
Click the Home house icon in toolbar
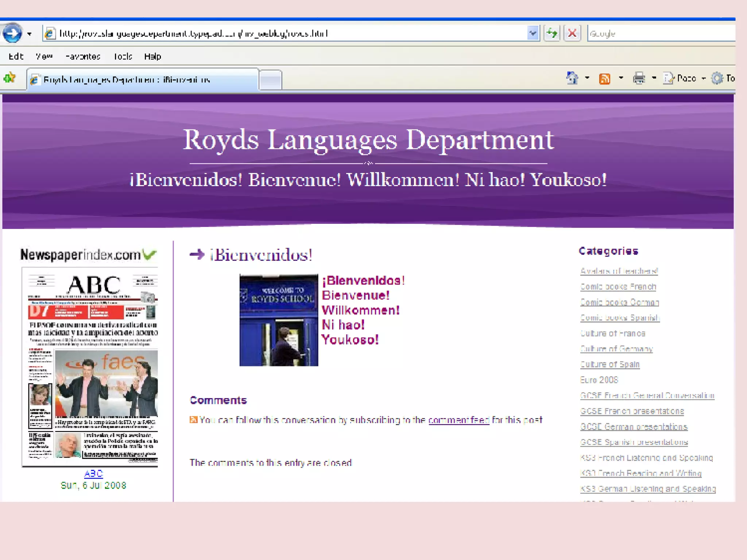coord(572,78)
